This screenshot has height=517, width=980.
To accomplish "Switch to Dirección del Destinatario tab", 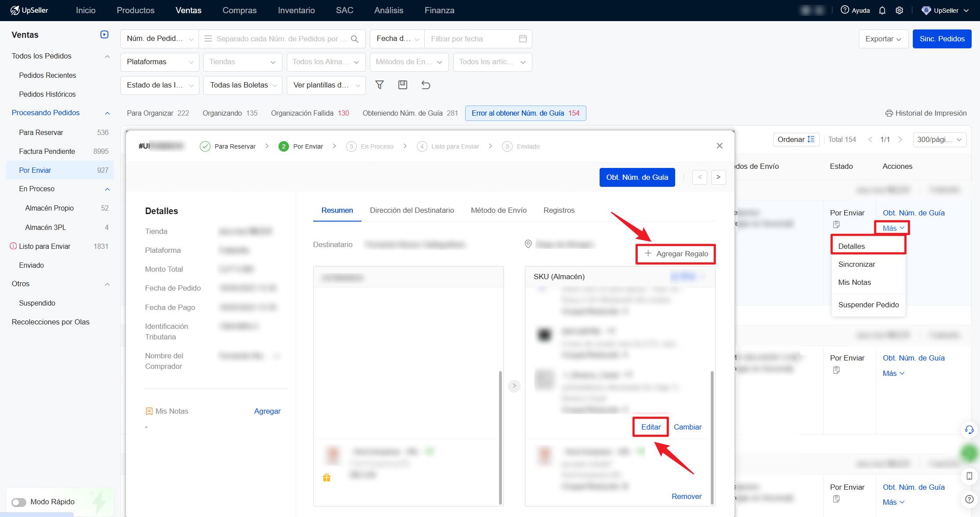I will point(412,211).
